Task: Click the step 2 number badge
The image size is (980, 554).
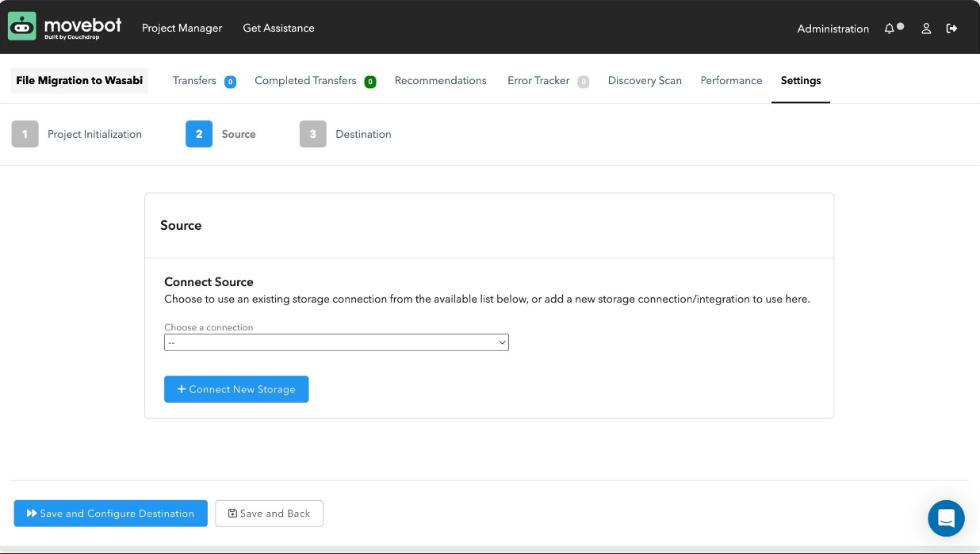Action: (x=199, y=134)
